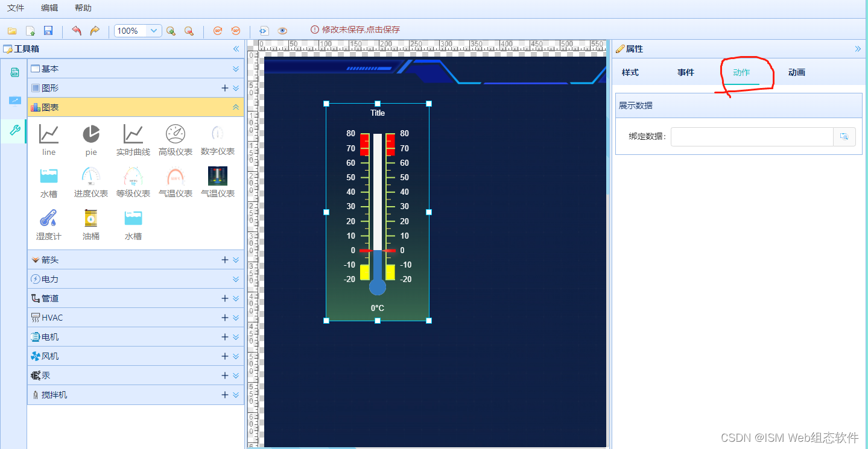Click the plus button on 风机 row

(x=225, y=356)
